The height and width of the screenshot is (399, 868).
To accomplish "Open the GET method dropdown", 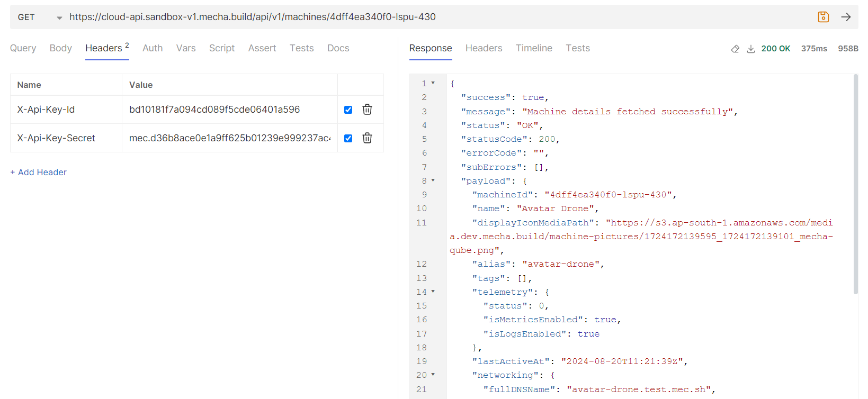I will click(40, 17).
